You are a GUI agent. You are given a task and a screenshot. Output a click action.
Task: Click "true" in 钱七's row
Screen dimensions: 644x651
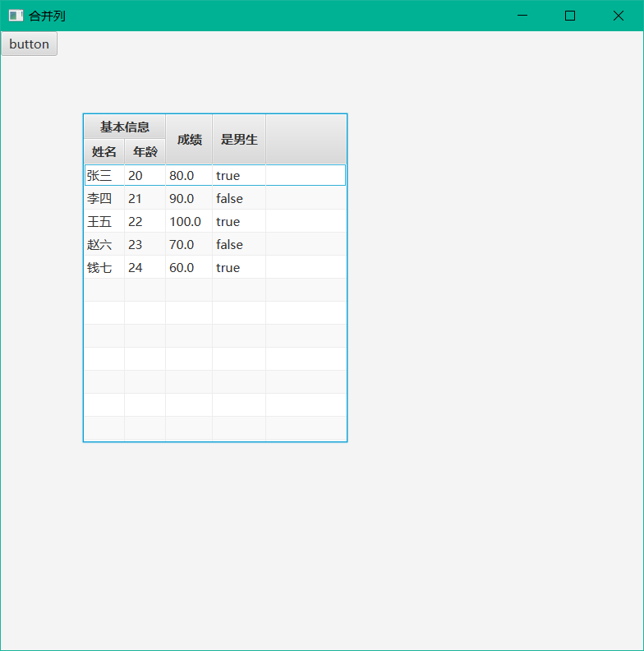pos(239,267)
